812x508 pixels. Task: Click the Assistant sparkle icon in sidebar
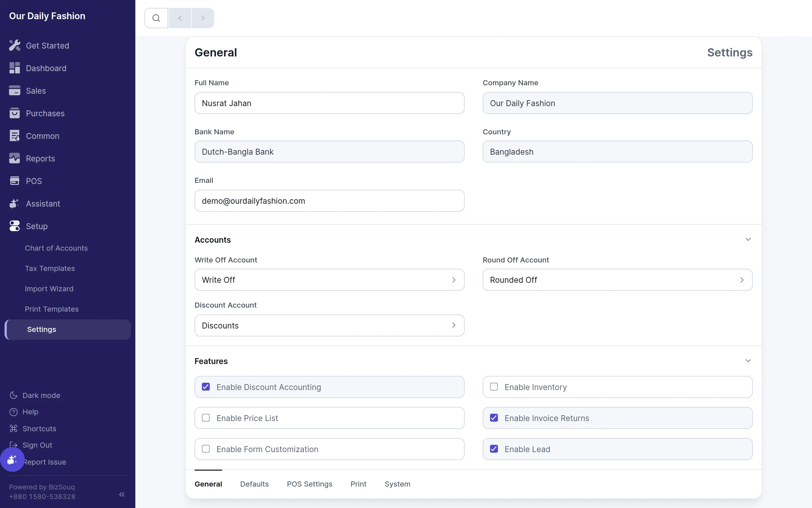(x=14, y=203)
